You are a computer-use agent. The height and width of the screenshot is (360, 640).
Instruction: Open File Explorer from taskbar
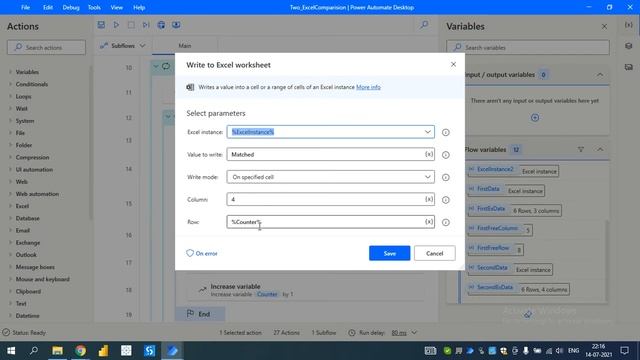click(57, 351)
